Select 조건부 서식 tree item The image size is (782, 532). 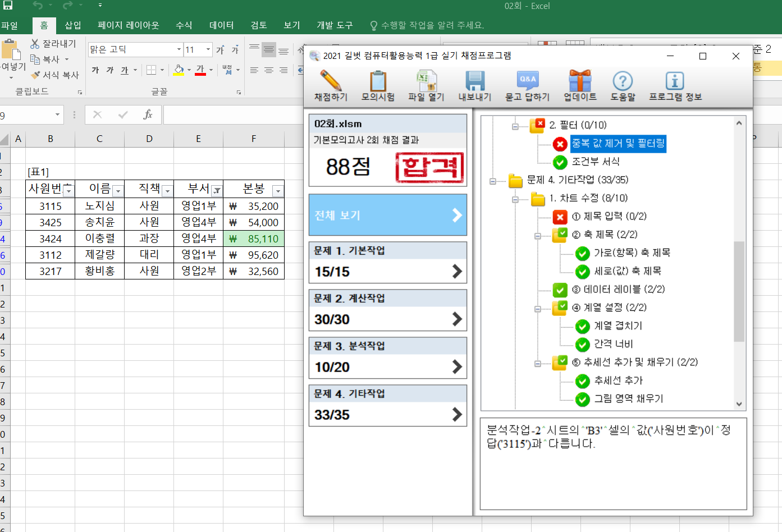595,162
